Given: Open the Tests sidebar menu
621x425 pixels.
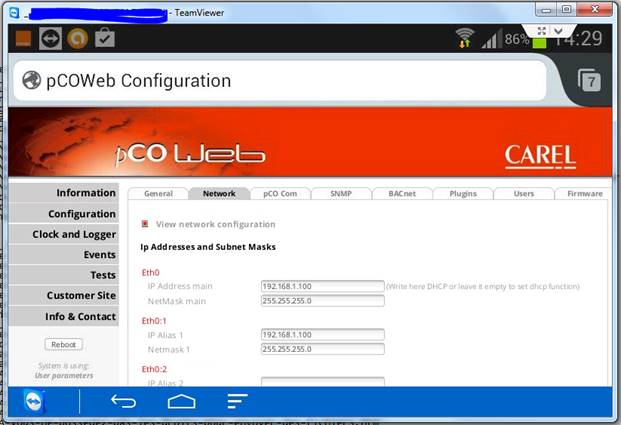Looking at the screenshot, I should point(64,275).
